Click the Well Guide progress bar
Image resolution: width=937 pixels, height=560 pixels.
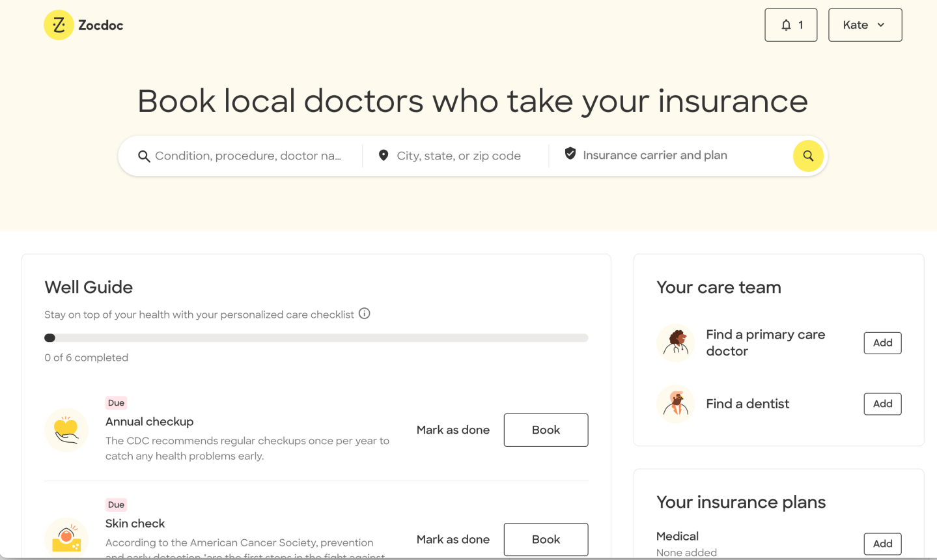tap(316, 337)
